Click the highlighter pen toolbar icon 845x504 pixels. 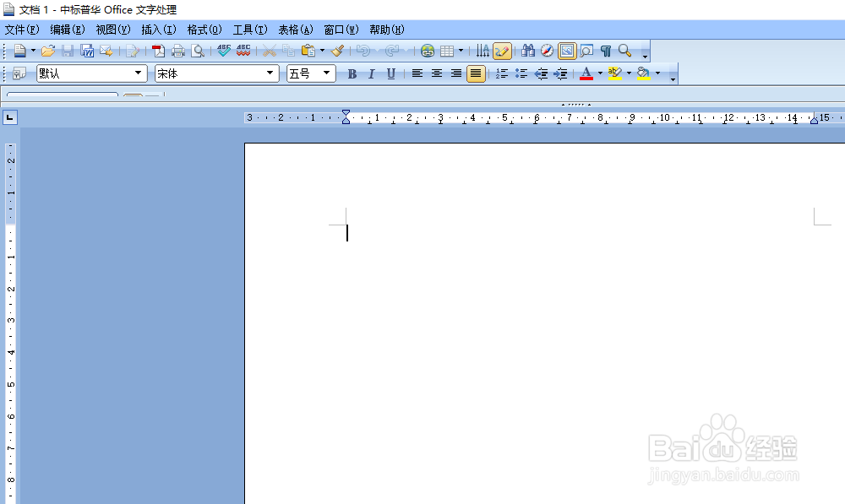tap(616, 73)
